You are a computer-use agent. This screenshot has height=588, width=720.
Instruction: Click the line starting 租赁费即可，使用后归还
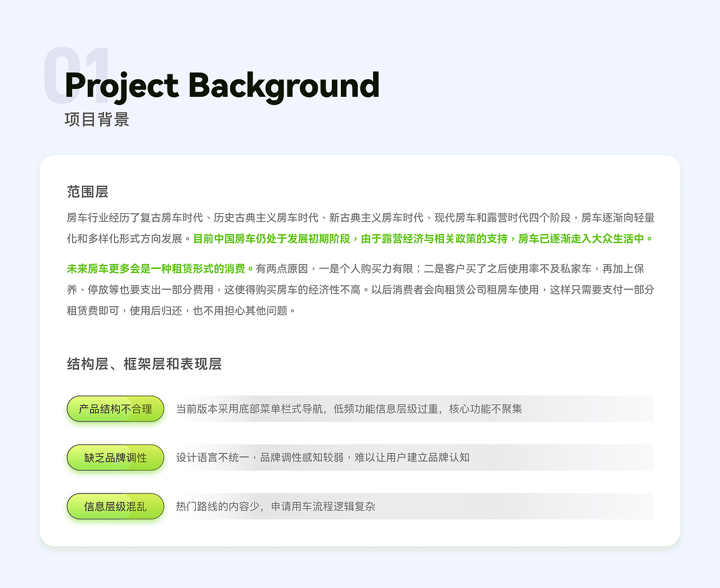[x=181, y=311]
